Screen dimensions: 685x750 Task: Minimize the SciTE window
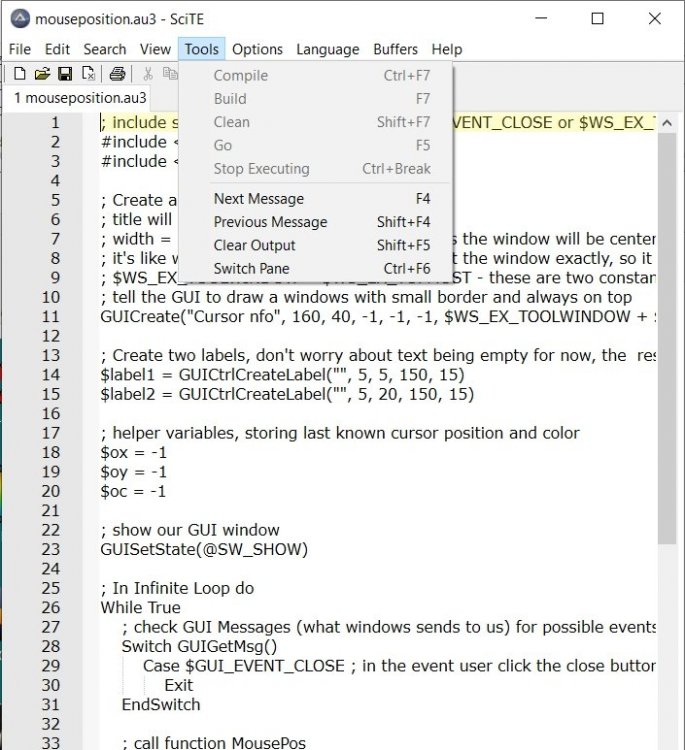[541, 18]
